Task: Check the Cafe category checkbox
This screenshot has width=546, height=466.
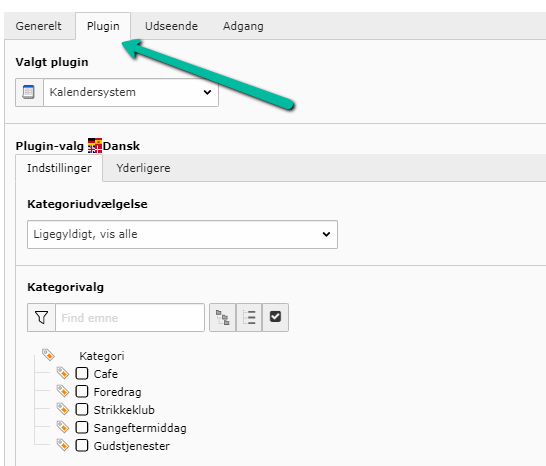Action: 82,373
